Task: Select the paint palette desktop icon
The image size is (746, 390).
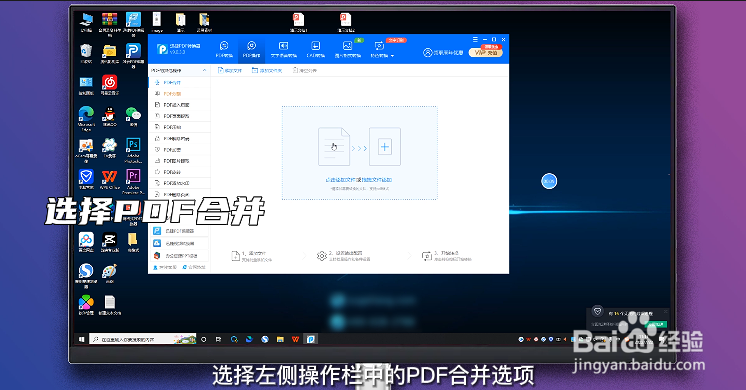Action: [109, 273]
